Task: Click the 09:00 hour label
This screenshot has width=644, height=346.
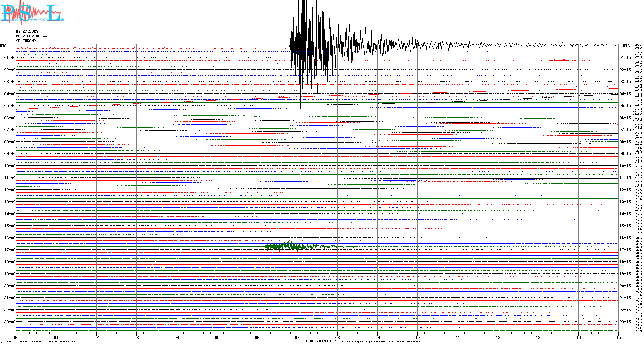Action: (x=10, y=154)
